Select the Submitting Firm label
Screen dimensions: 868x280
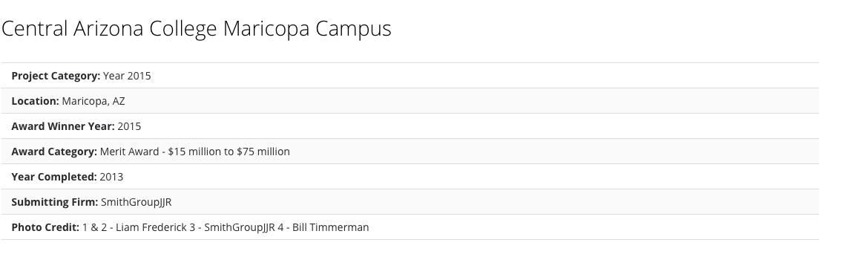point(55,202)
